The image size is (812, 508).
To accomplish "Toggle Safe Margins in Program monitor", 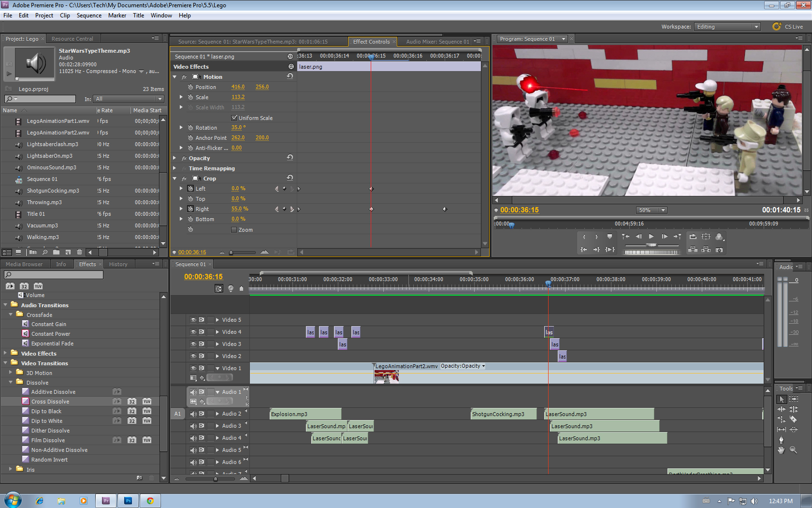I will 706,237.
